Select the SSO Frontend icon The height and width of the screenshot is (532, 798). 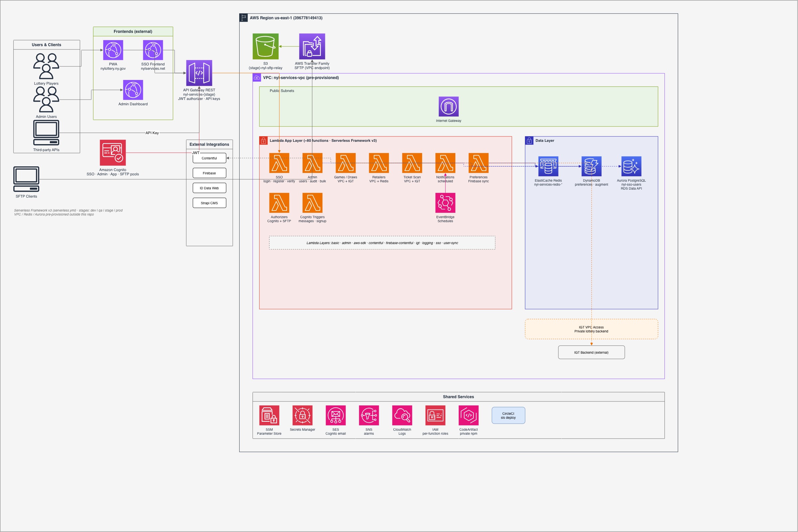point(153,50)
